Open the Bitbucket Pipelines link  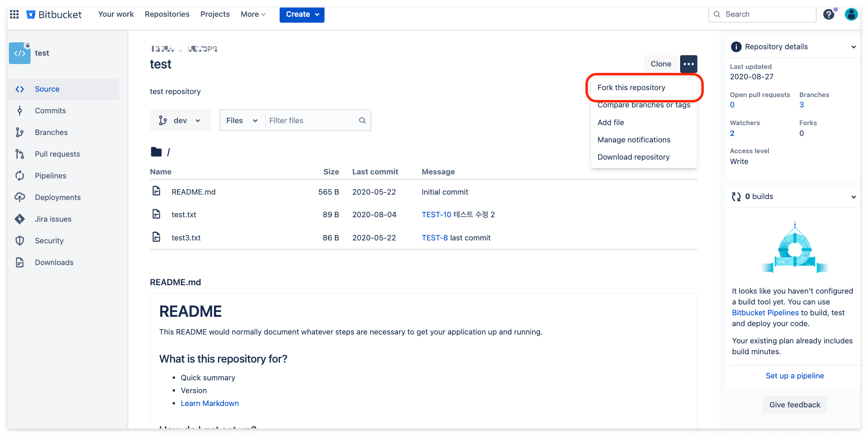(x=765, y=313)
